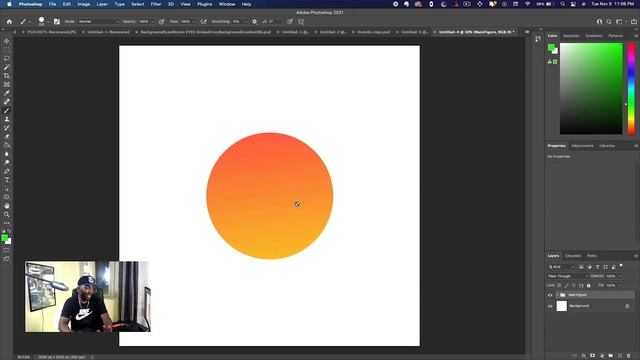The width and height of the screenshot is (640, 360).
Task: Expand the MainFigure group
Action: point(557,295)
